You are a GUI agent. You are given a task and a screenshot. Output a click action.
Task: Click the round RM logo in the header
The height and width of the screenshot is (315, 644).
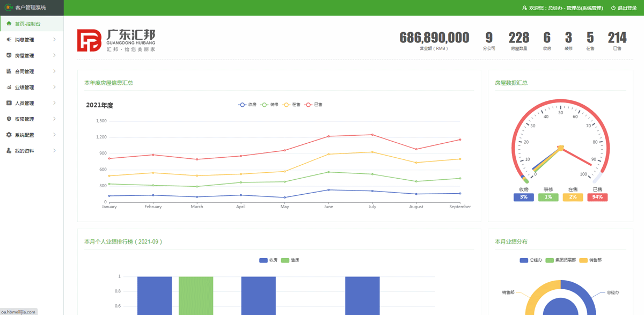pos(9,8)
